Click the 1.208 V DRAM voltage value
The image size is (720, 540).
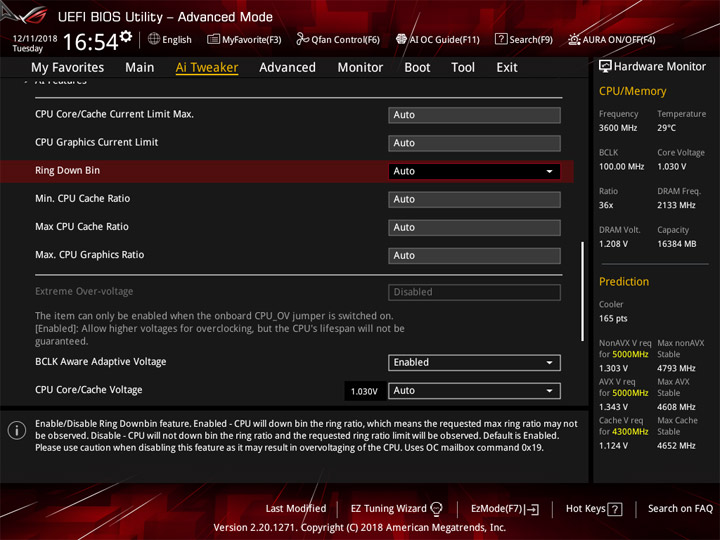[613, 244]
